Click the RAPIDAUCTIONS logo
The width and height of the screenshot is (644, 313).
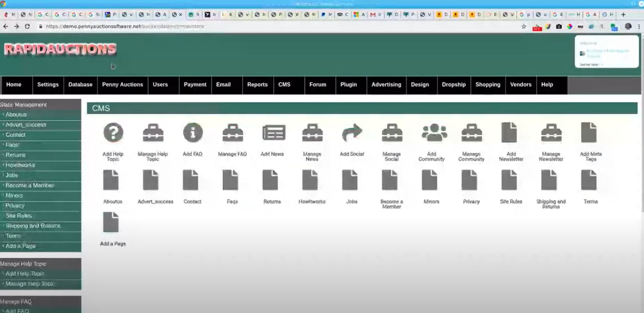60,49
